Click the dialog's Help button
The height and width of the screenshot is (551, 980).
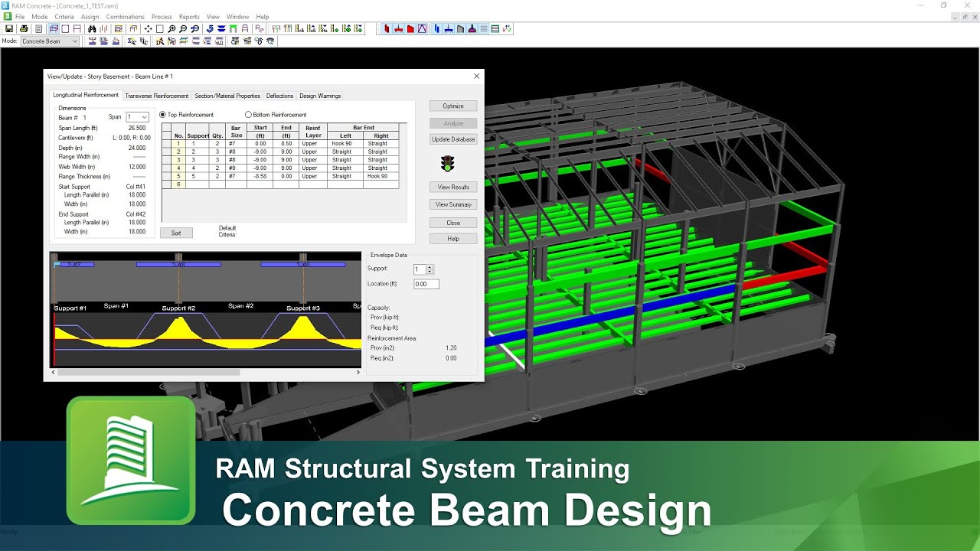453,239
